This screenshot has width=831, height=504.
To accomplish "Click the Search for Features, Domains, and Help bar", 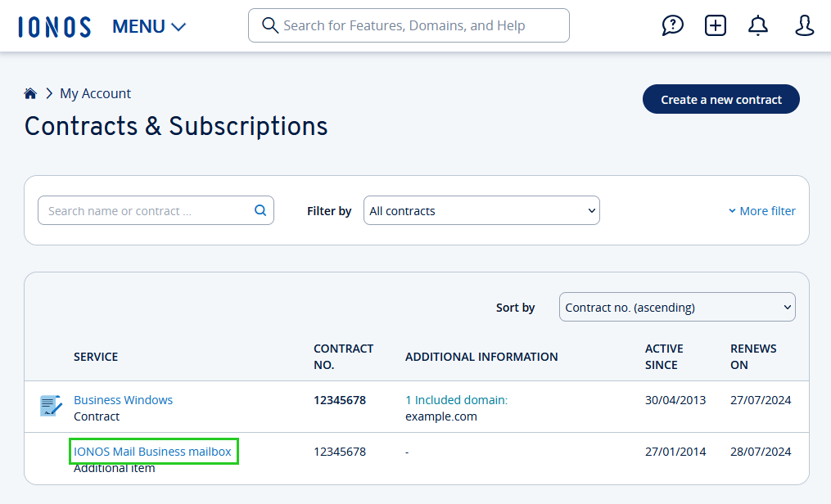I will click(409, 25).
